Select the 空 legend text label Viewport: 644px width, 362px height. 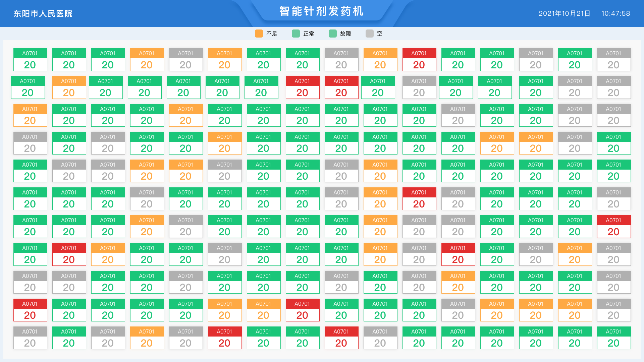click(380, 34)
